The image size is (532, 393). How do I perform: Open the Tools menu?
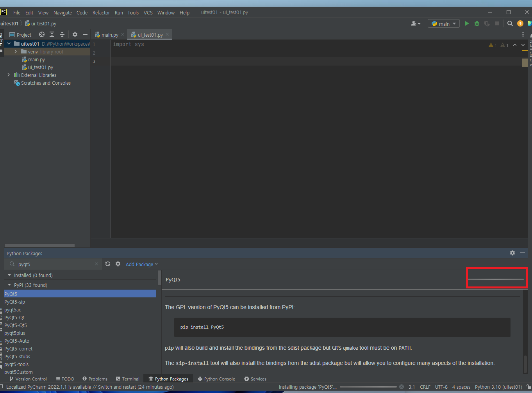pos(133,12)
